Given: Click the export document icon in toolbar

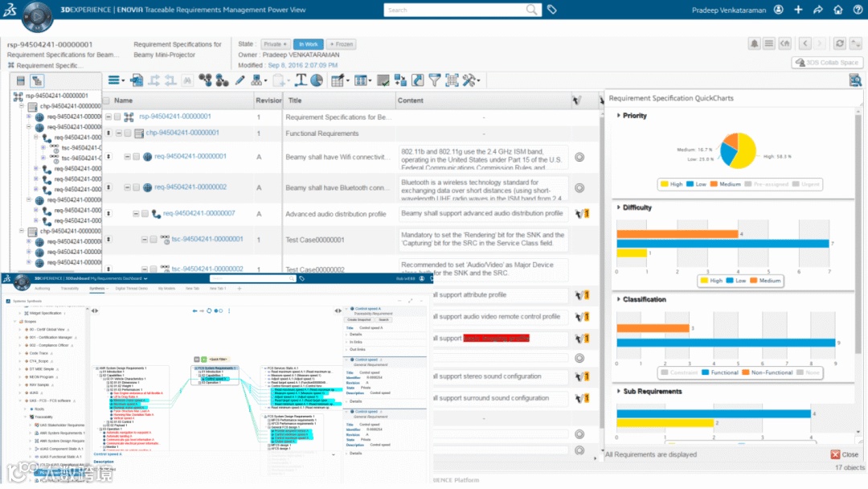Looking at the screenshot, I should coord(136,80).
